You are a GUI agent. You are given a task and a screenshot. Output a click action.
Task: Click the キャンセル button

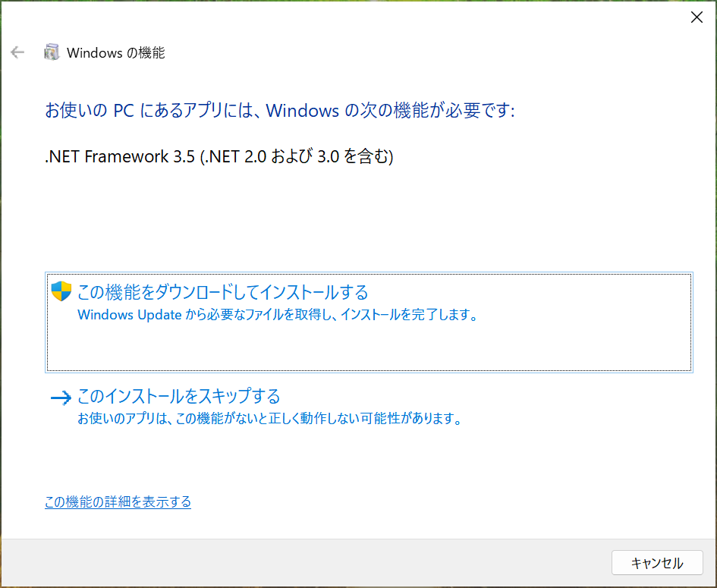tap(657, 563)
